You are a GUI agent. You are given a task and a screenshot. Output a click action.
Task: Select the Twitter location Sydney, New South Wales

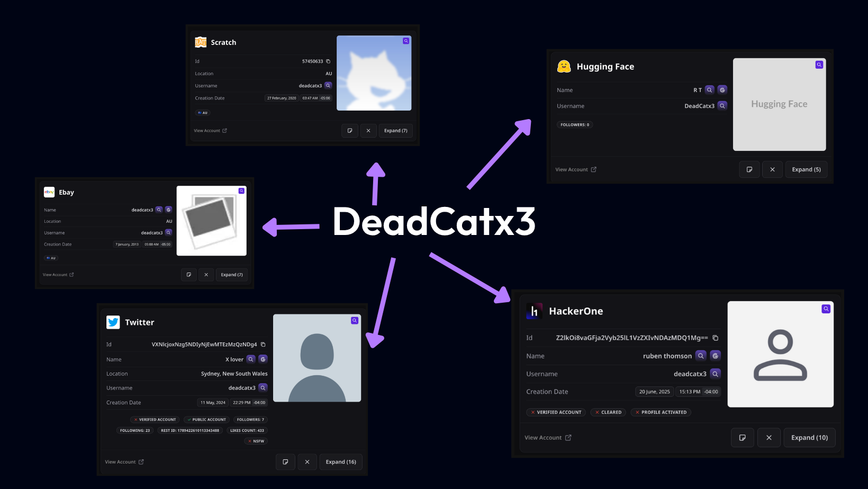(x=234, y=374)
